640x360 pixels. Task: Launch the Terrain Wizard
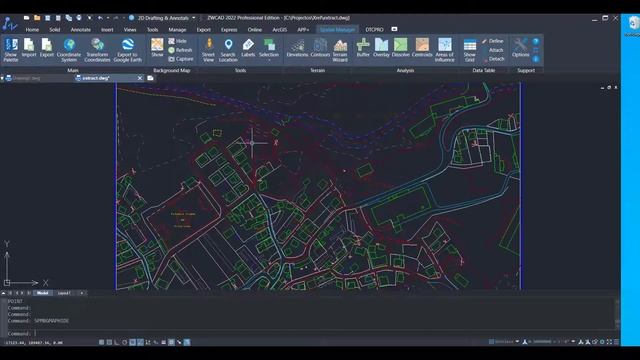[340, 50]
